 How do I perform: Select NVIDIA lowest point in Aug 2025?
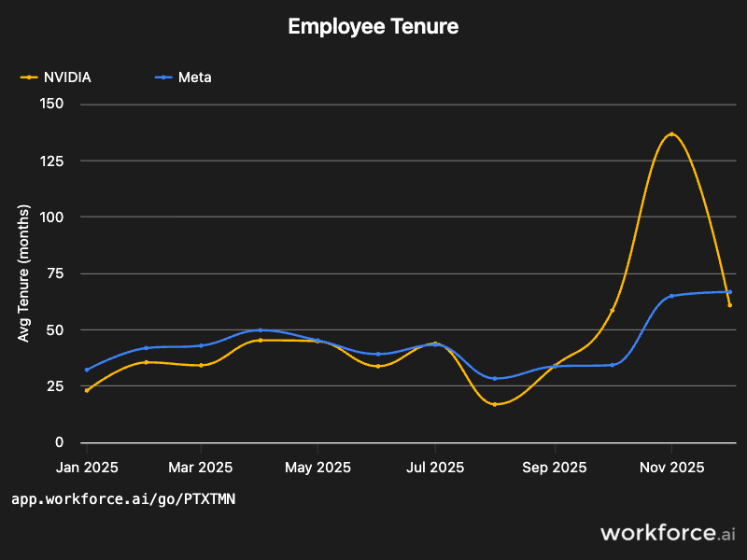click(495, 405)
